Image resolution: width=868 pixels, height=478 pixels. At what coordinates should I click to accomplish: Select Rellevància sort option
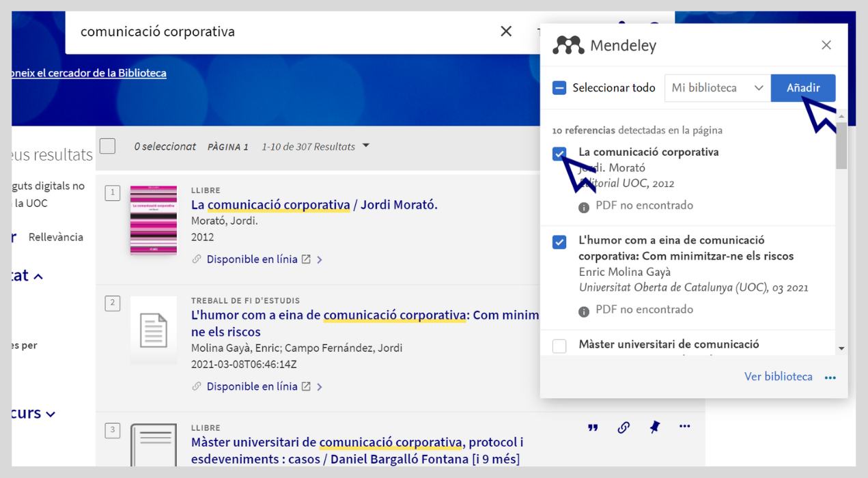(56, 238)
